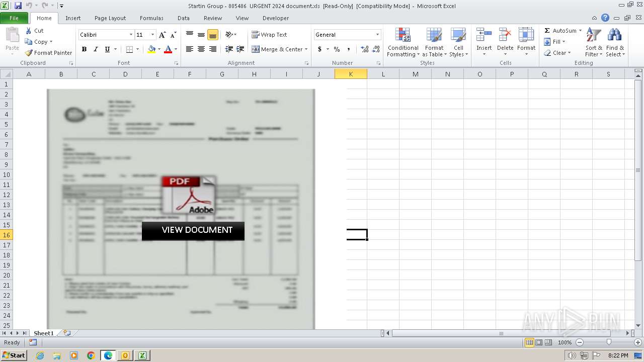This screenshot has height=362, width=644.
Task: Click the Copy button
Action: pos(38,42)
